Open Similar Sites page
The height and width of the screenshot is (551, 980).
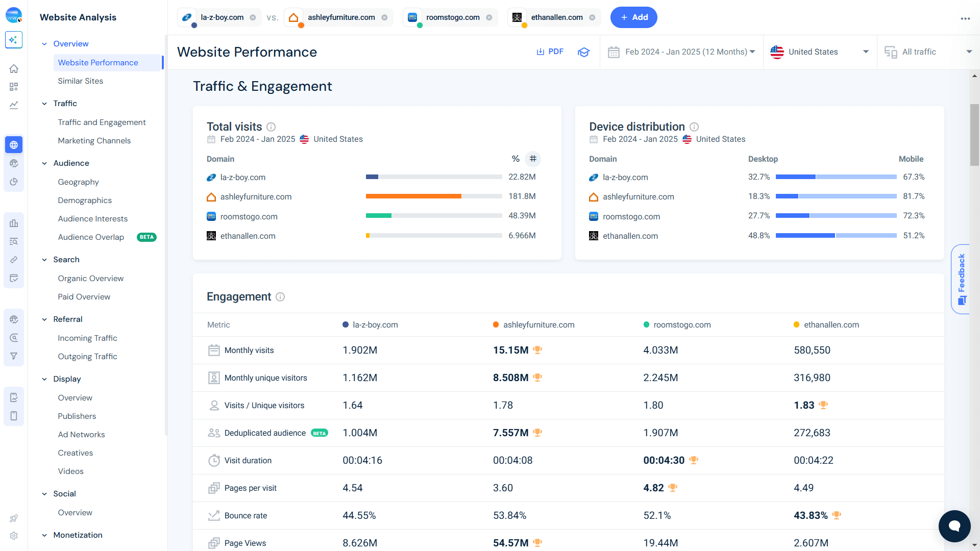(x=80, y=81)
